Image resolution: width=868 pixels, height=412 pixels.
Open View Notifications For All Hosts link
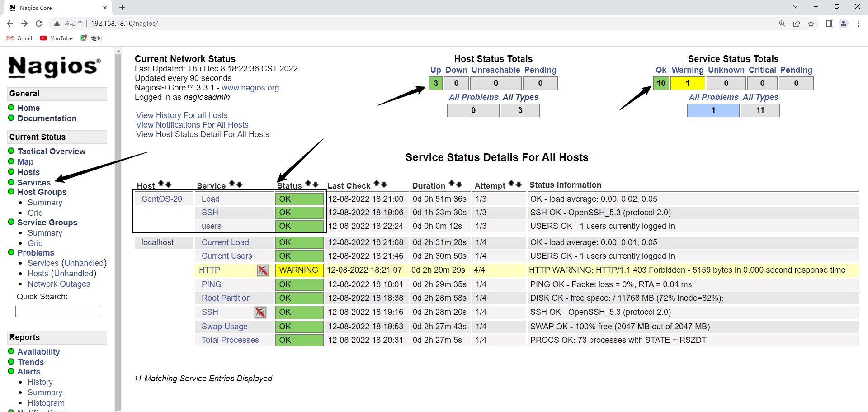192,125
